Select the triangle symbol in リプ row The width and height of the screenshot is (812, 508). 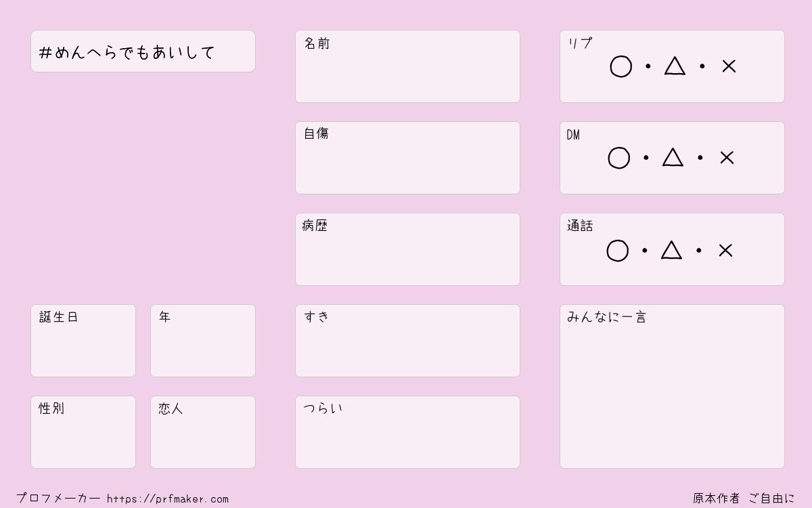point(675,66)
